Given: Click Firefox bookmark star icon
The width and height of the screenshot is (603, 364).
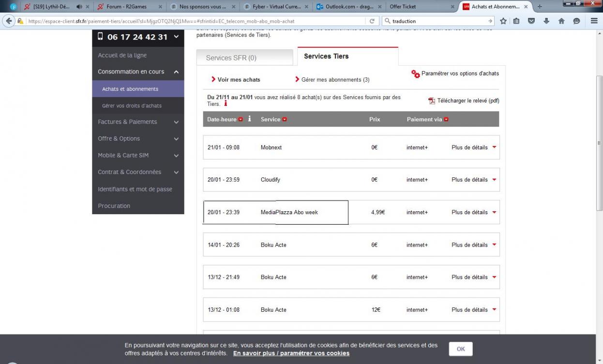Looking at the screenshot, I should pos(503,21).
